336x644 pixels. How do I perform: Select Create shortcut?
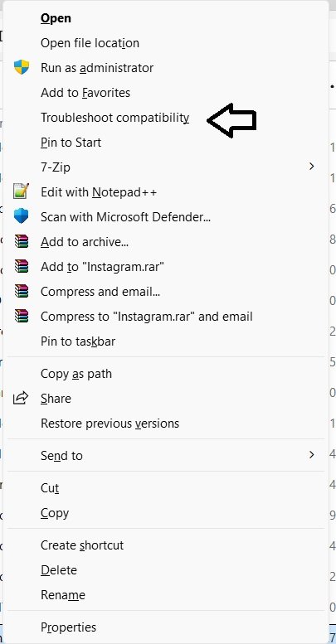[82, 545]
